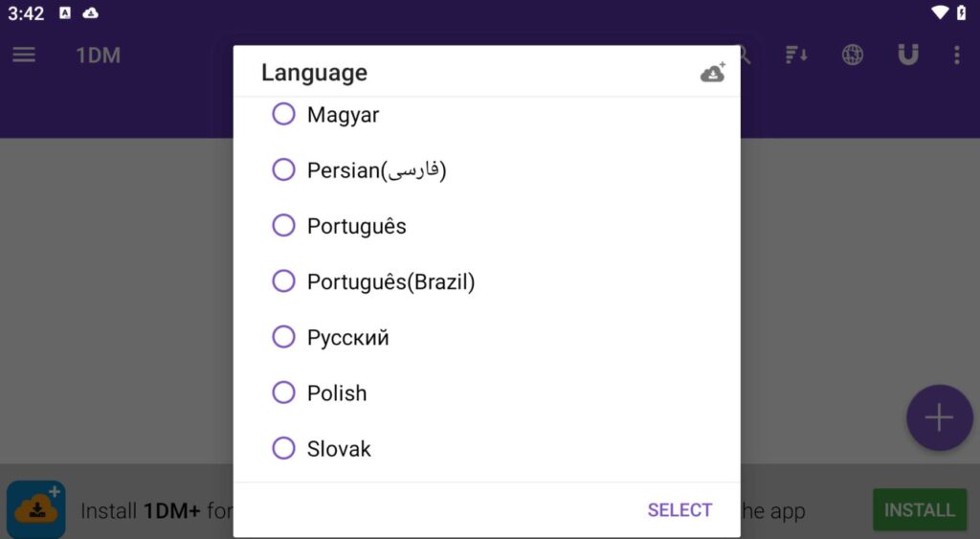Screen dimensions: 980x539
Task: Tap the magnet link icon
Action: (x=907, y=55)
